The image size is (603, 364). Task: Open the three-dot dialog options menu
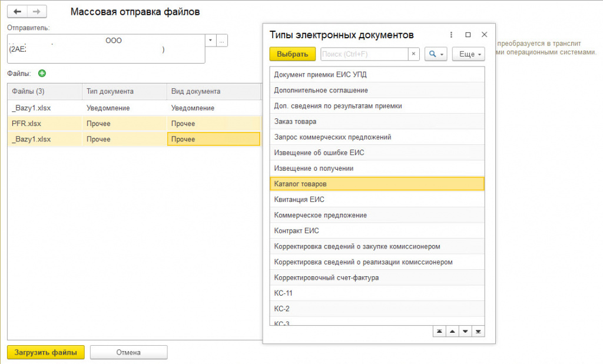point(451,35)
